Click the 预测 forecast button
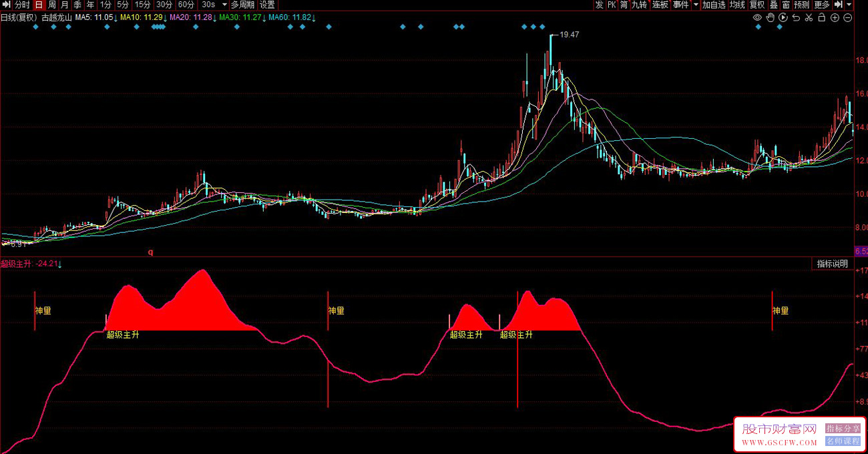This screenshot has height=454, width=868. [x=802, y=5]
